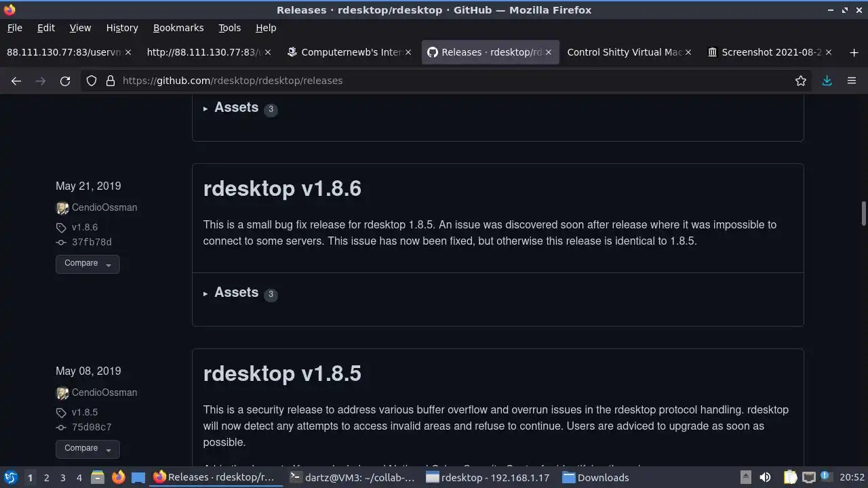Launch Firefox from taskbar quick launch icon
The width and height of the screenshot is (868, 488).
[118, 477]
